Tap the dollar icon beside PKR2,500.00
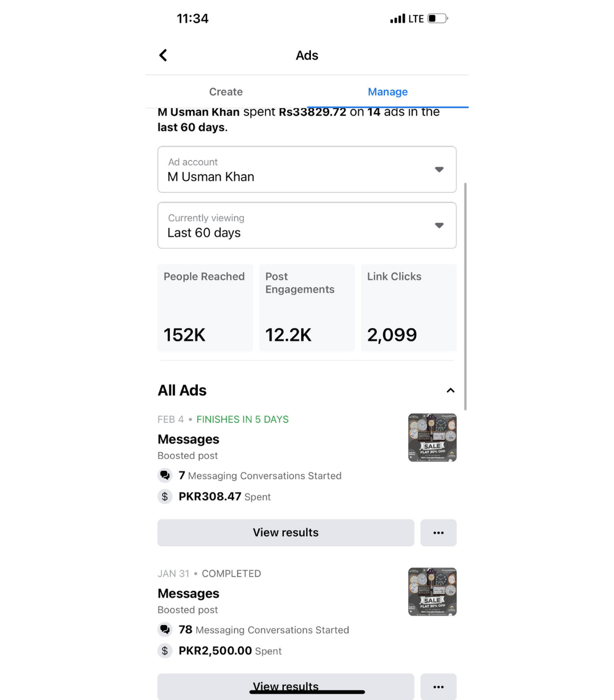 click(x=165, y=651)
